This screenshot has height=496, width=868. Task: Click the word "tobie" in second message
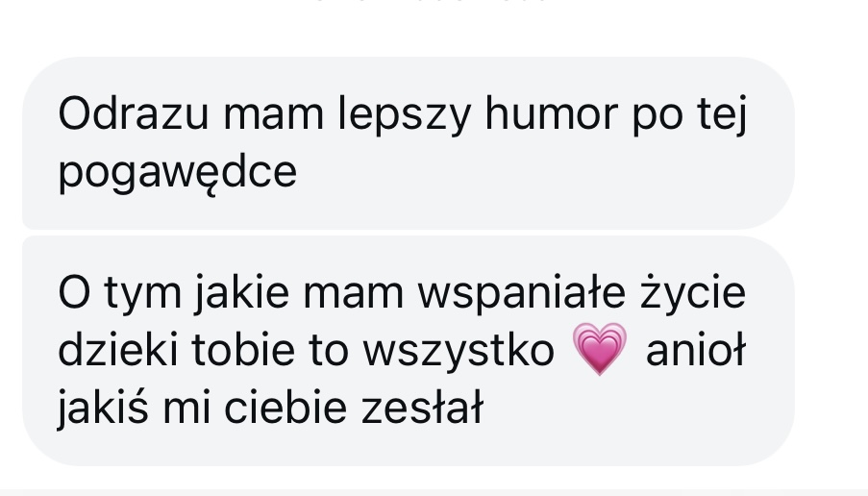(243, 351)
